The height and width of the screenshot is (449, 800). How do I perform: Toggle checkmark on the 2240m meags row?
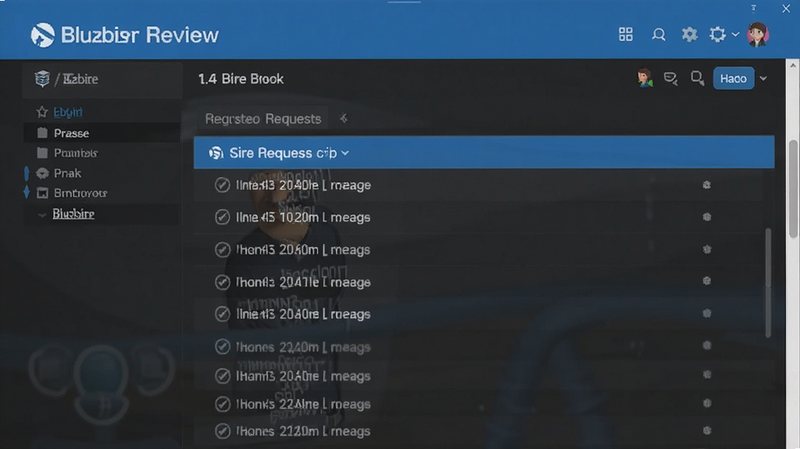[222, 346]
